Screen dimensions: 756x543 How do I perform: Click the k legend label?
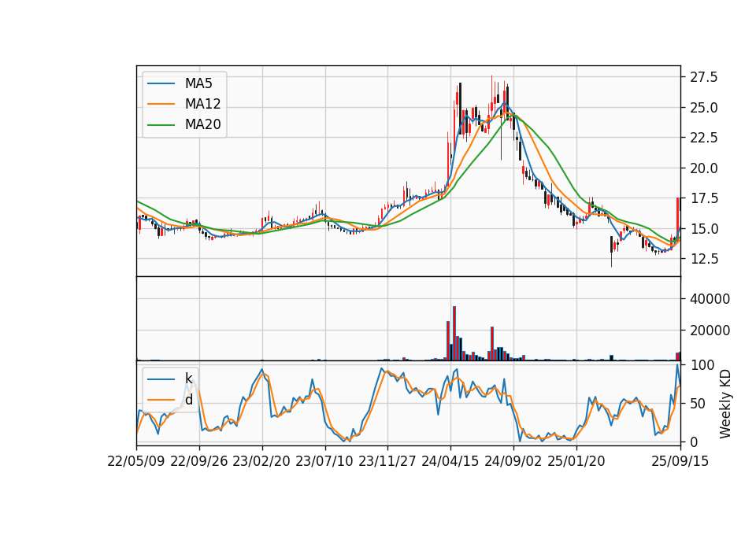coord(189,379)
